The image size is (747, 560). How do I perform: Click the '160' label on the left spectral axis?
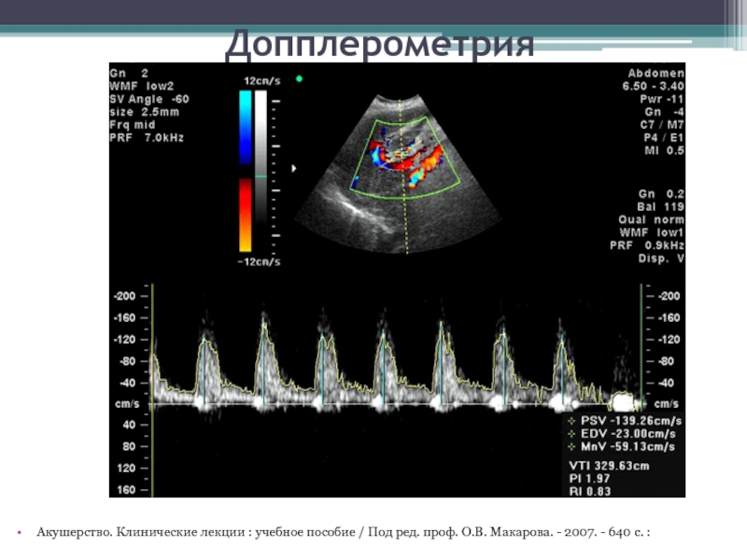coord(126,489)
